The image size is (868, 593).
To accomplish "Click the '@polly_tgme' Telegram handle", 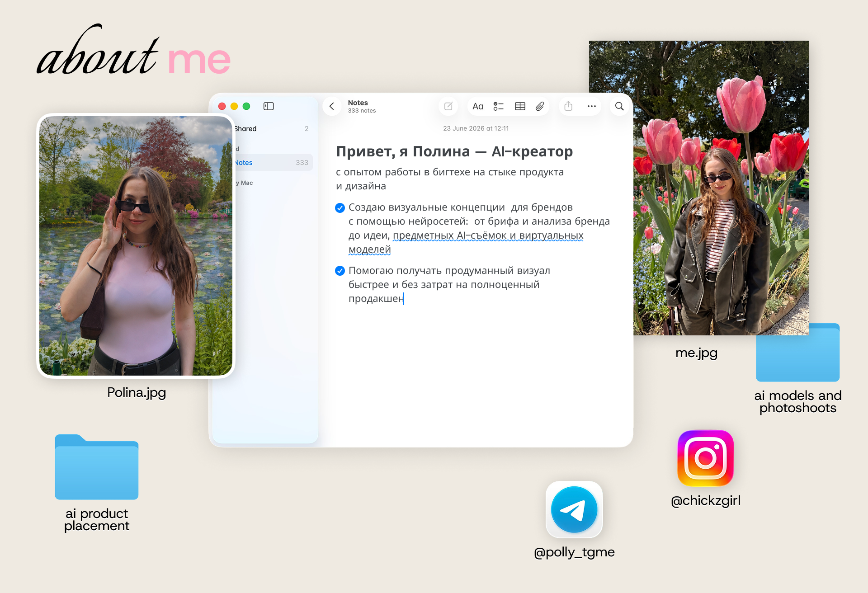I will [574, 552].
